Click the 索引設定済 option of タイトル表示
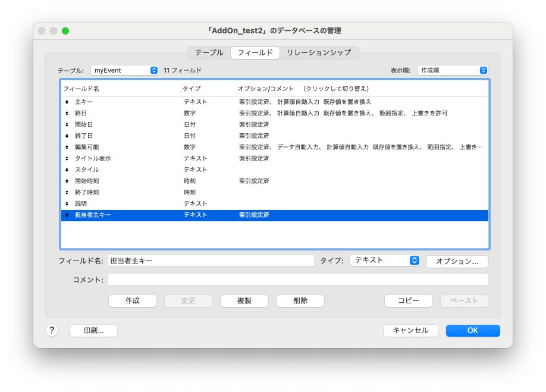 pos(254,158)
